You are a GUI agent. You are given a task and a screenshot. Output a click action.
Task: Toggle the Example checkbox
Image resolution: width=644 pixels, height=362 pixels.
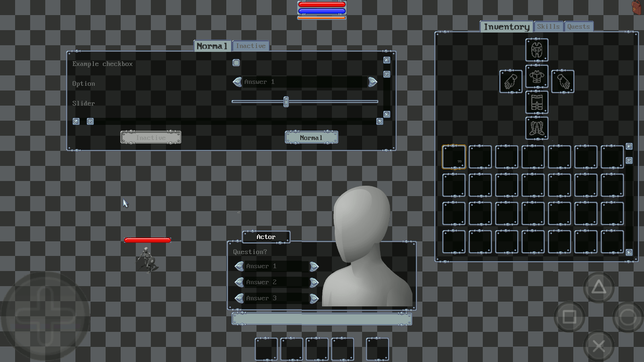pyautogui.click(x=236, y=63)
